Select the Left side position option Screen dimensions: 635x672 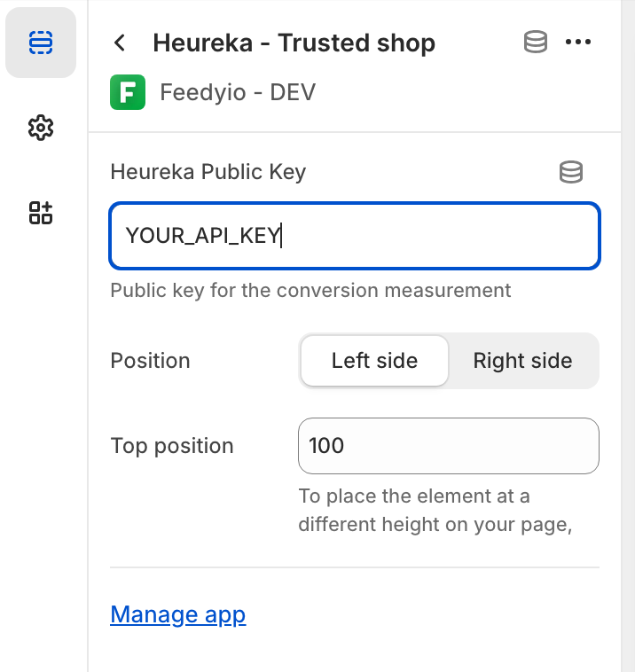(x=374, y=361)
